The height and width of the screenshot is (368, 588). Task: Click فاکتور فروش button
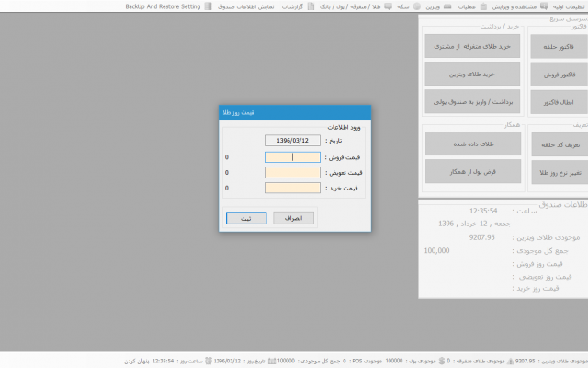pos(559,75)
